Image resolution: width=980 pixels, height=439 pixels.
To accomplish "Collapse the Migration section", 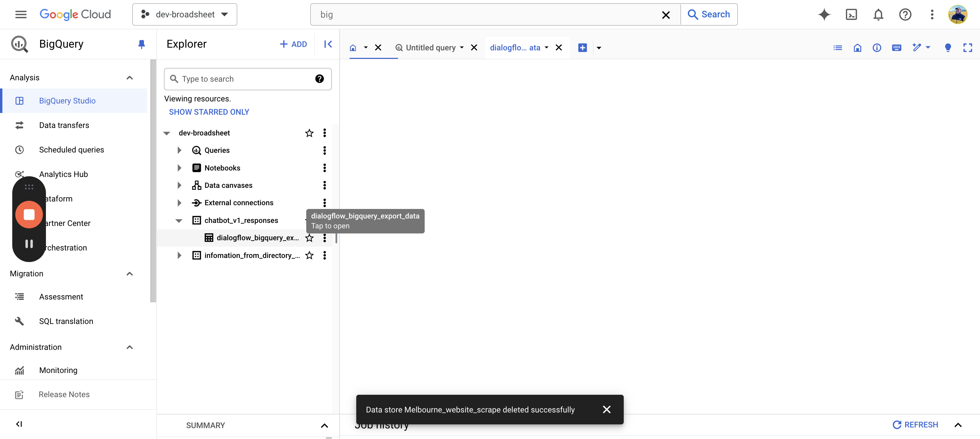I will point(129,274).
